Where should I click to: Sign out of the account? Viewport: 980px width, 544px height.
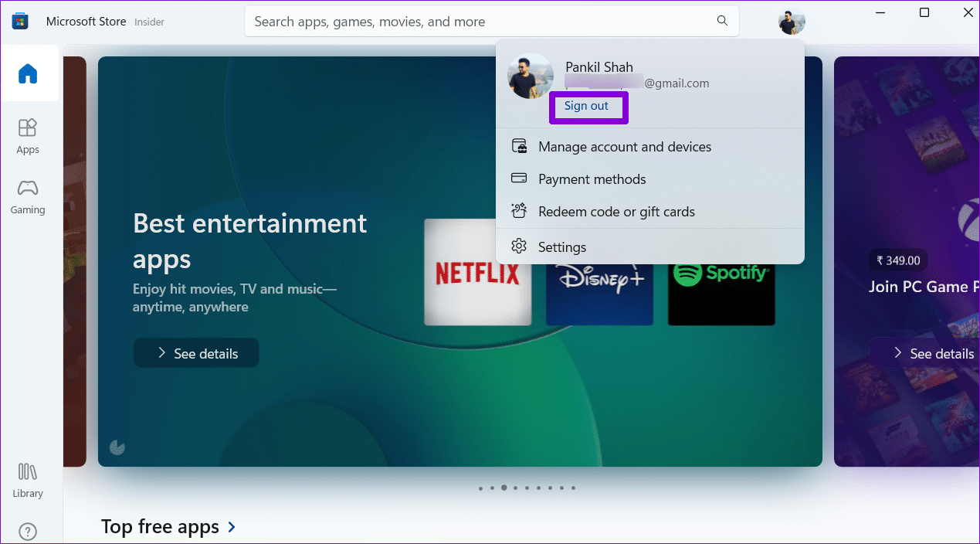(586, 106)
